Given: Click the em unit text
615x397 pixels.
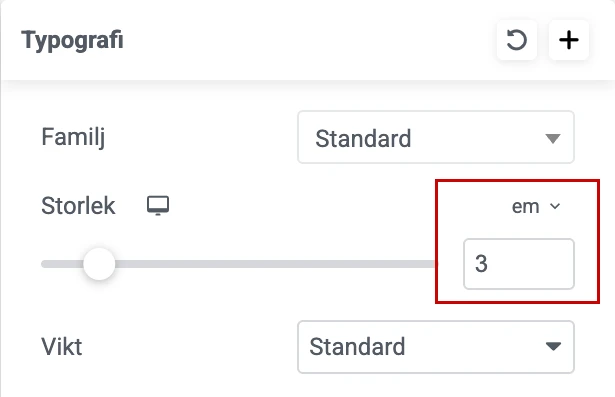Looking at the screenshot, I should tap(526, 207).
